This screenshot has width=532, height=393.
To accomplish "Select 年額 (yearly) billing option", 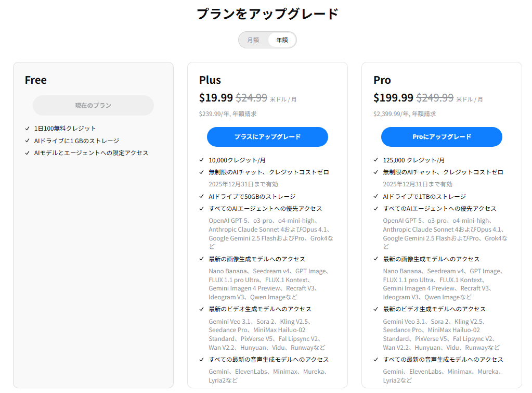I will tap(282, 40).
